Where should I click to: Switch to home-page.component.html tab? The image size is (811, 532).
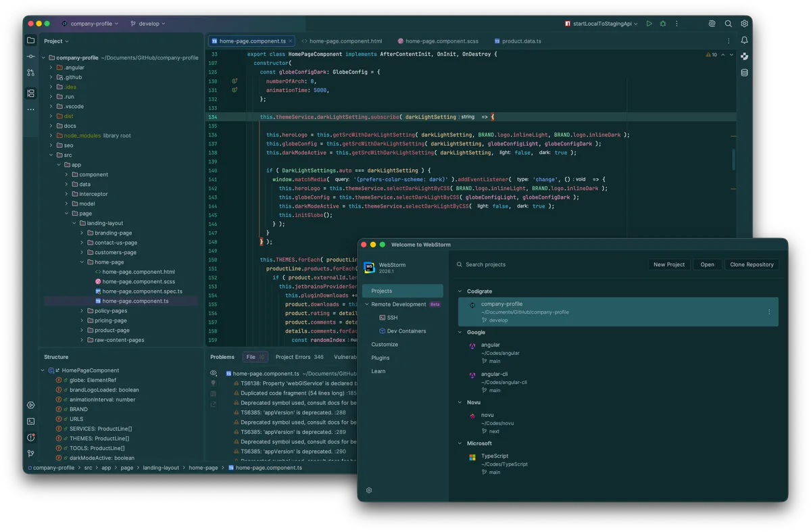(x=342, y=41)
